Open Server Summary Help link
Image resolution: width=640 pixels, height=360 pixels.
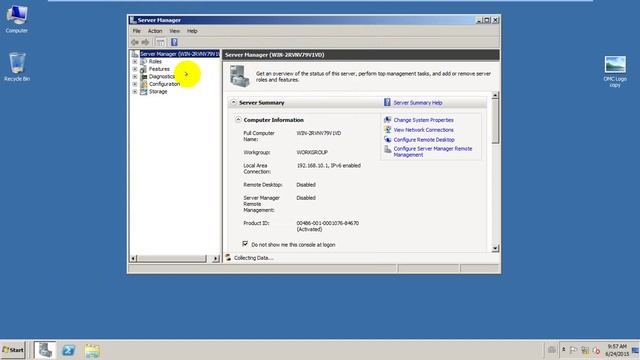tap(418, 103)
